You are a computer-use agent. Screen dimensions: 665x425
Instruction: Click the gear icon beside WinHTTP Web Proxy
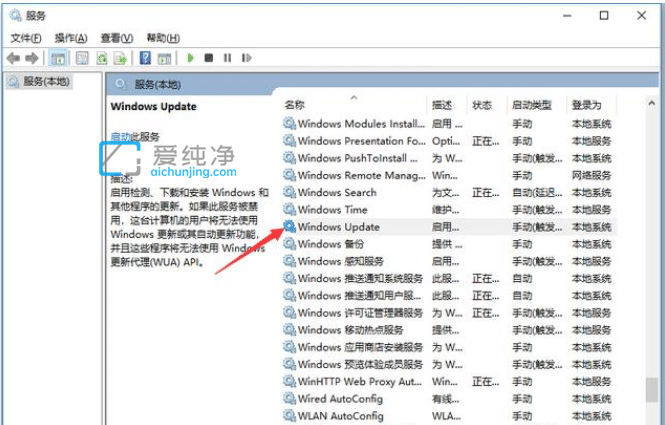289,381
